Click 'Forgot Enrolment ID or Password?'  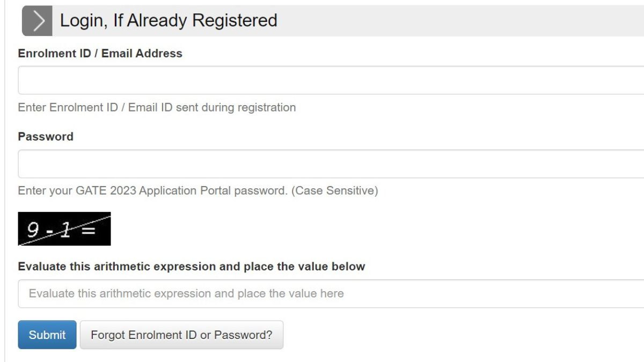coord(181,335)
